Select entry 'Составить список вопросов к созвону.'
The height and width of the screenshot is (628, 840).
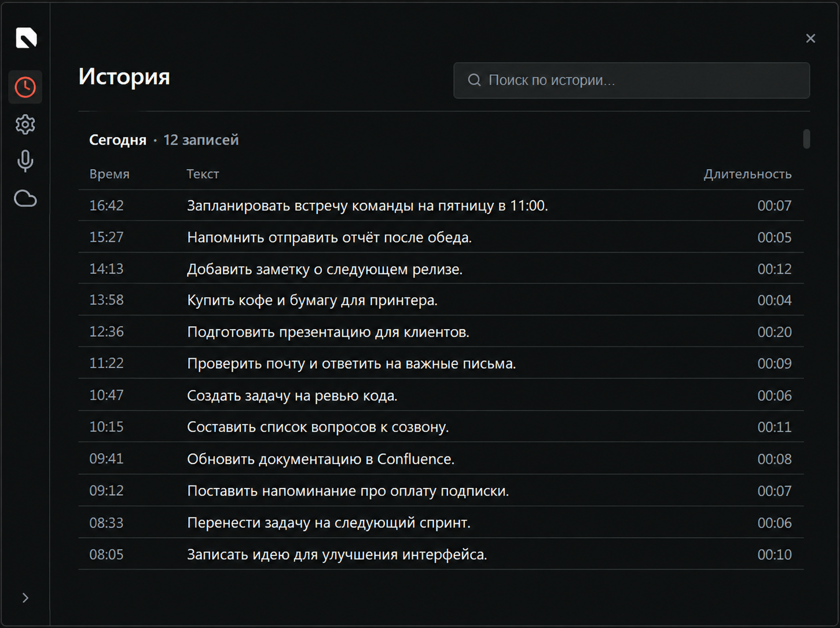click(x=441, y=427)
